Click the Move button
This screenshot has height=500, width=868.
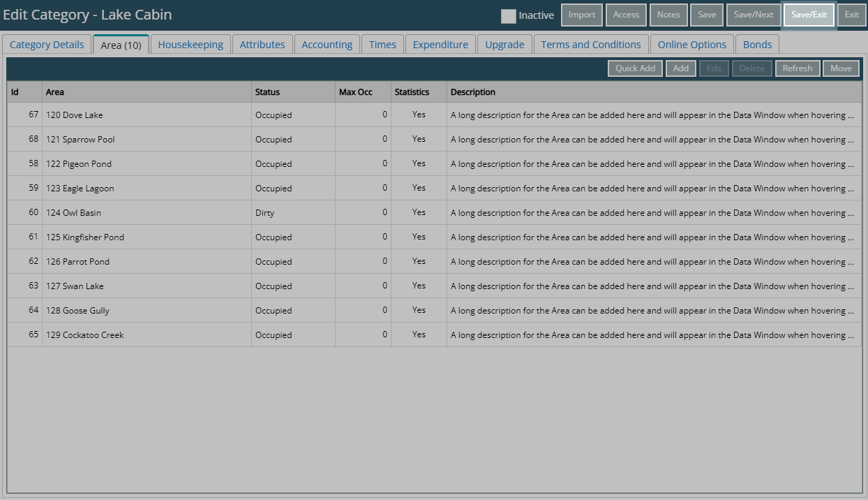(841, 68)
